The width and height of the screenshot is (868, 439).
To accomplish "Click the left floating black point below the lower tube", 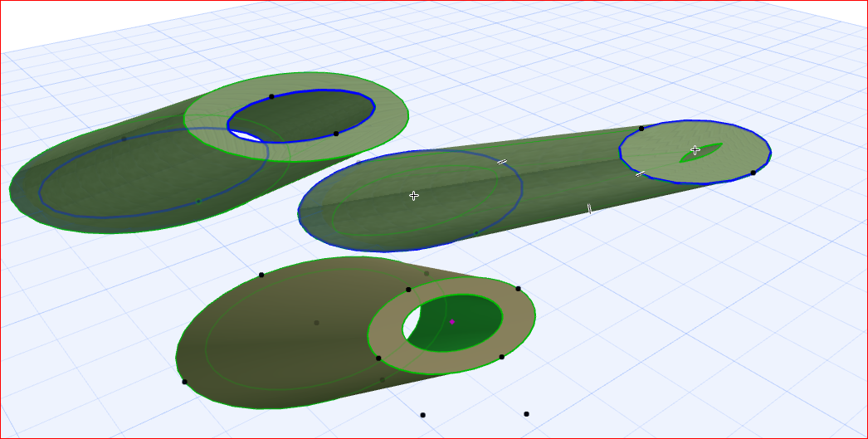I will pos(423,415).
